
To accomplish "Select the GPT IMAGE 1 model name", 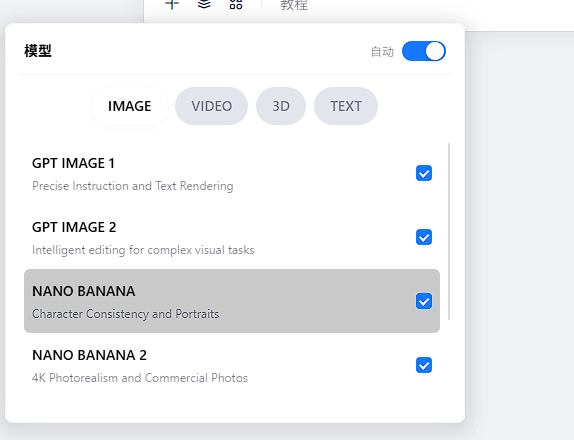I will tap(74, 163).
